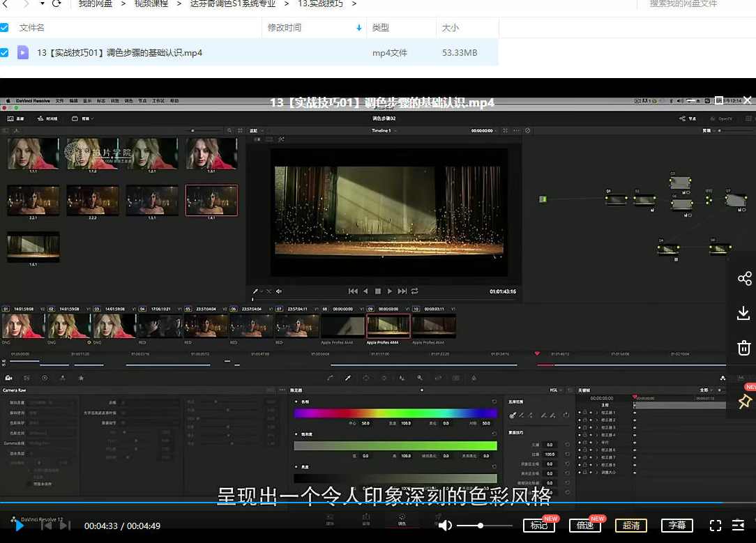This screenshot has height=543, width=756.
Task: Click the share icon on the right sidebar
Action: pyautogui.click(x=744, y=278)
